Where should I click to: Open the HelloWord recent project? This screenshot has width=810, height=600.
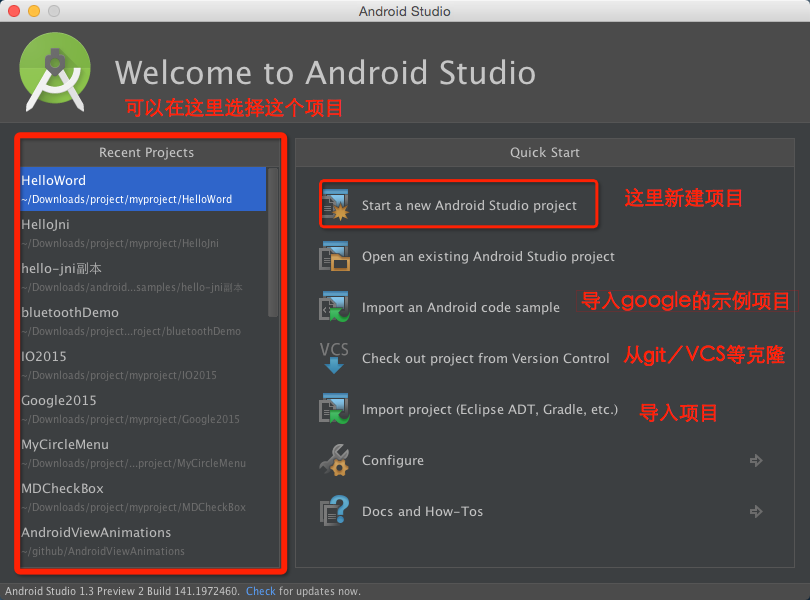tap(144, 189)
